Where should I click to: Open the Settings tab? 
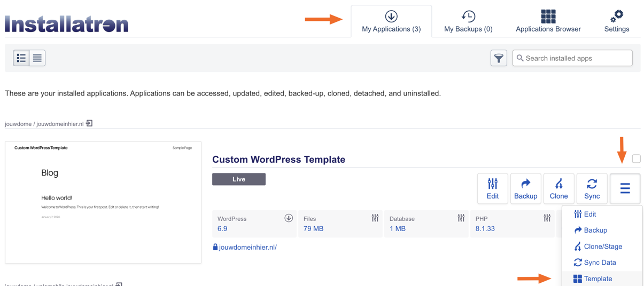[x=616, y=21]
